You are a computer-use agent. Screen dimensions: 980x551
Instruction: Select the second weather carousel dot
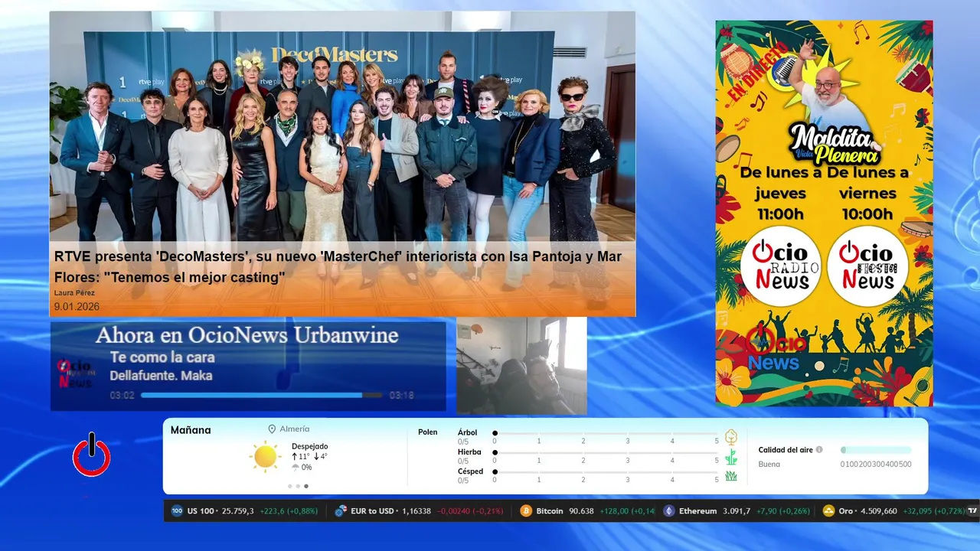[298, 486]
